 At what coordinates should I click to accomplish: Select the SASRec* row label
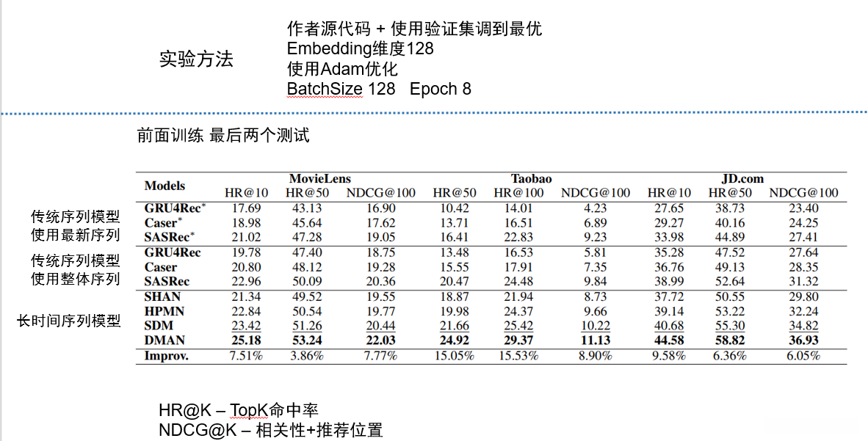[x=170, y=237]
